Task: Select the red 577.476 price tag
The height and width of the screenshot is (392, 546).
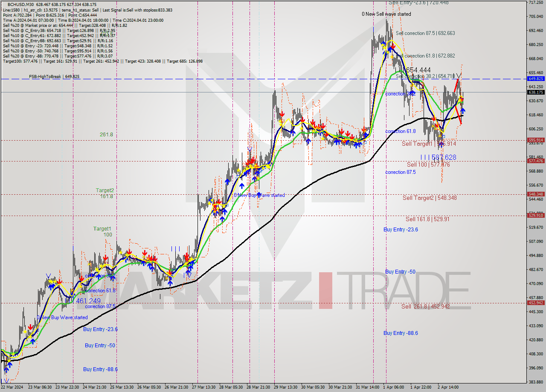Action: pyautogui.click(x=536, y=161)
